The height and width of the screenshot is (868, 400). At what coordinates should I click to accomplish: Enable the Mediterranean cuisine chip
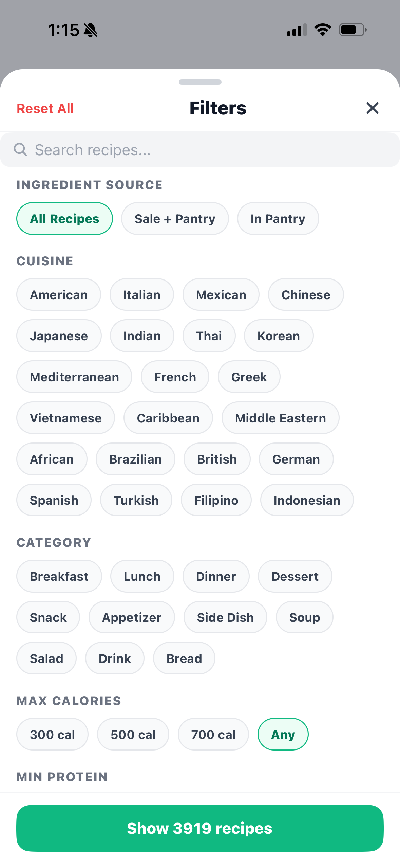point(74,377)
